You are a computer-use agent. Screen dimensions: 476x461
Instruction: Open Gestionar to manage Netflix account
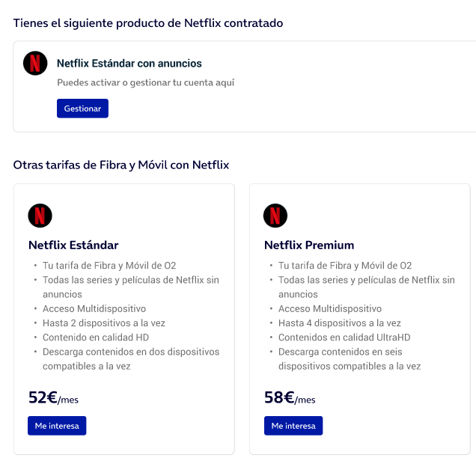tap(82, 109)
